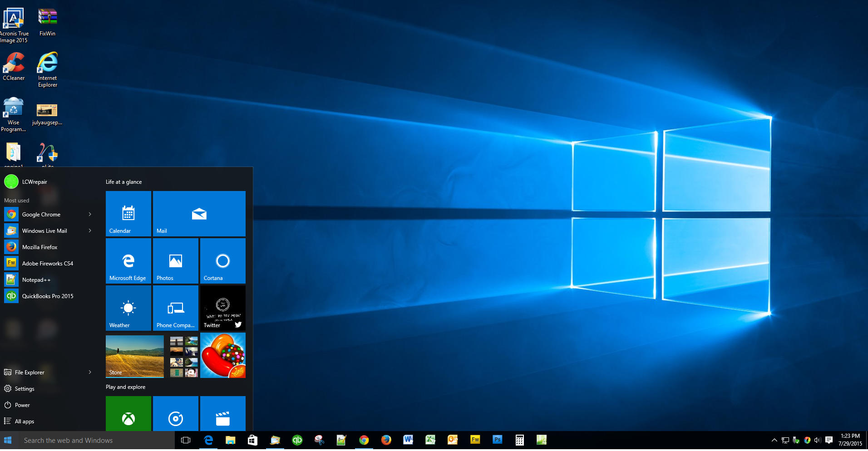Expand the Google Chrome jump list arrow
This screenshot has height=451, width=868.
click(x=90, y=215)
